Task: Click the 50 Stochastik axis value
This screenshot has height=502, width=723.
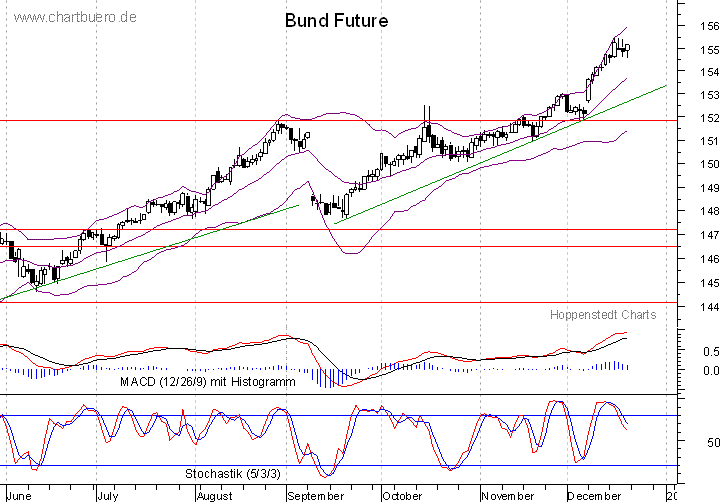Action: click(713, 443)
